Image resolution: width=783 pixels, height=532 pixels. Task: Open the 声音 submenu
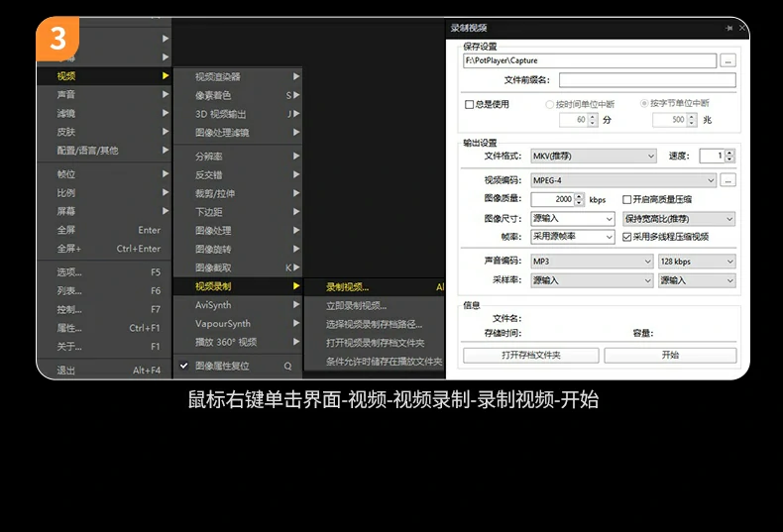(x=104, y=94)
